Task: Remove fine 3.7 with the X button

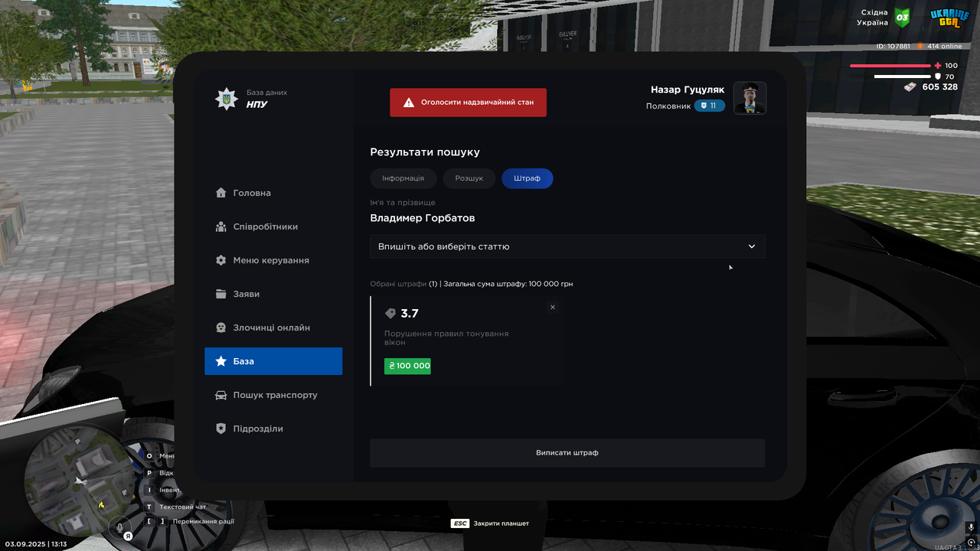Action: [x=553, y=307]
